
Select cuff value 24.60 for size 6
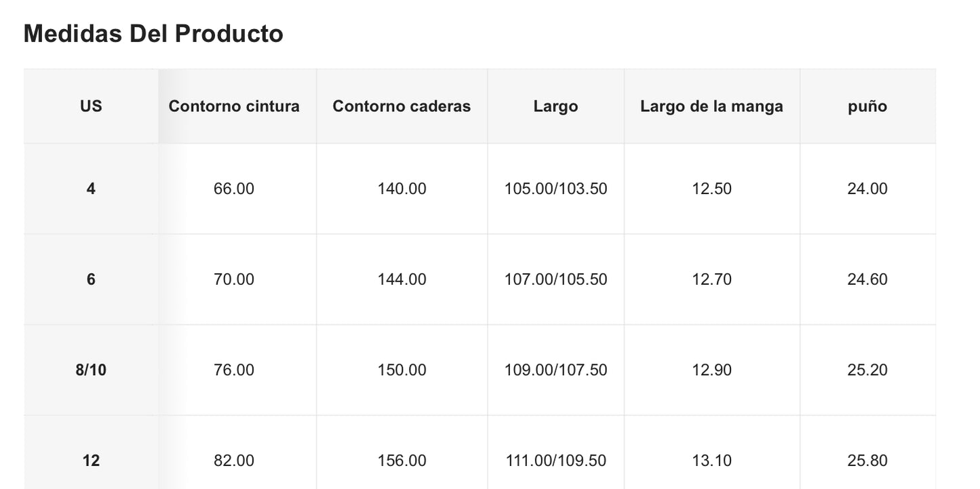[867, 279]
